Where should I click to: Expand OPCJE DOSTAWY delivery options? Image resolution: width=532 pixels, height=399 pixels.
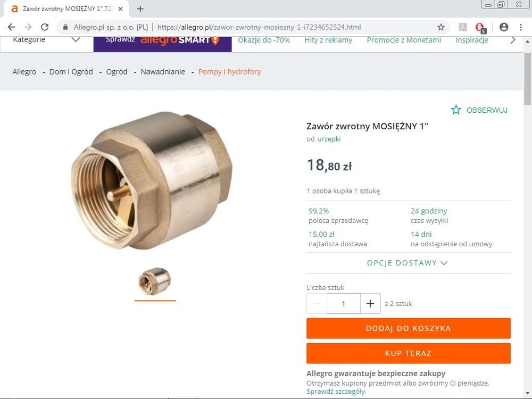tap(408, 263)
